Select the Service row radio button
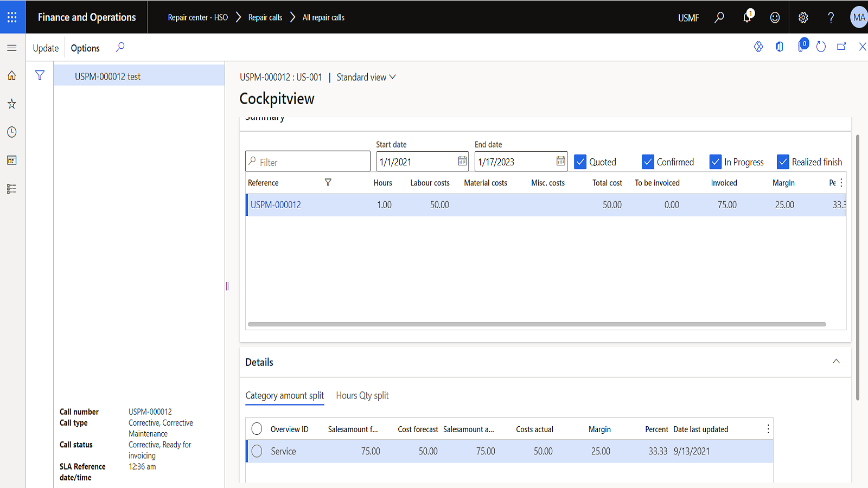868x488 pixels. [257, 451]
